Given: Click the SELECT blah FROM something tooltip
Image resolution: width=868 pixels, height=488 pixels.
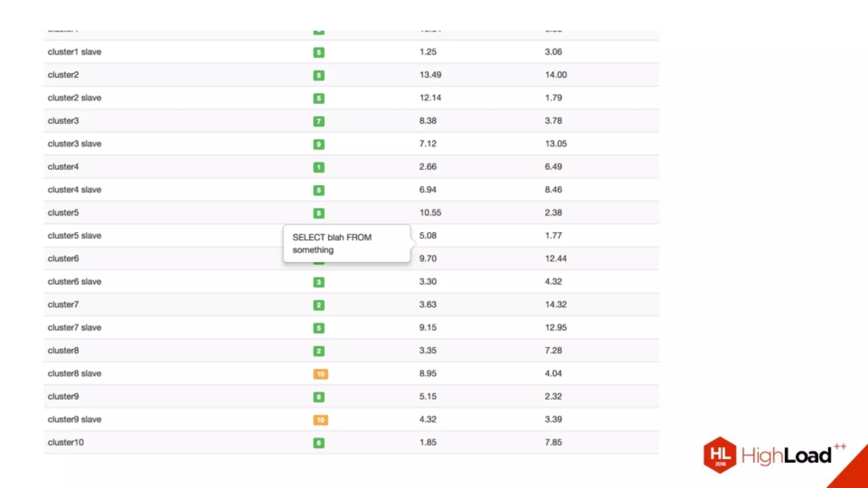Looking at the screenshot, I should (x=347, y=244).
